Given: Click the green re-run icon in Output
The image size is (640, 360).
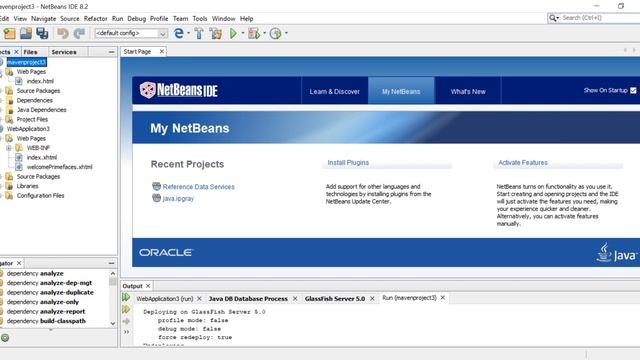Looking at the screenshot, I should 126,298.
